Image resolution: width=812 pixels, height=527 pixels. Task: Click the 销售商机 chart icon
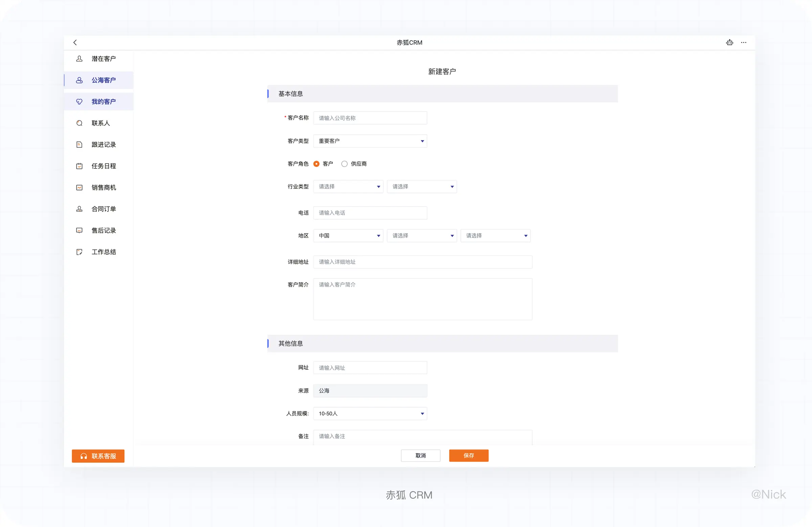(79, 188)
